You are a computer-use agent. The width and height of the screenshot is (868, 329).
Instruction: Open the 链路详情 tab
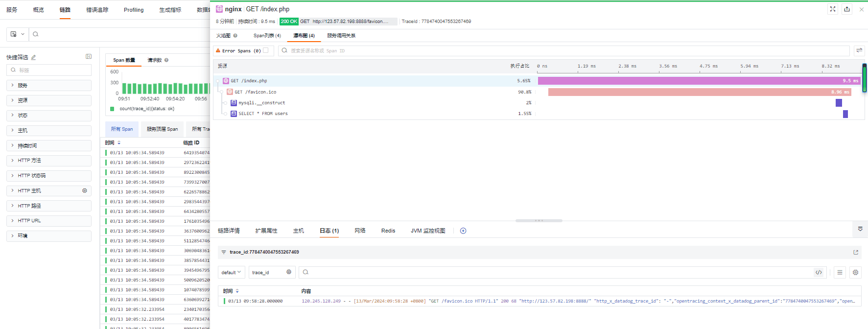pyautogui.click(x=229, y=231)
